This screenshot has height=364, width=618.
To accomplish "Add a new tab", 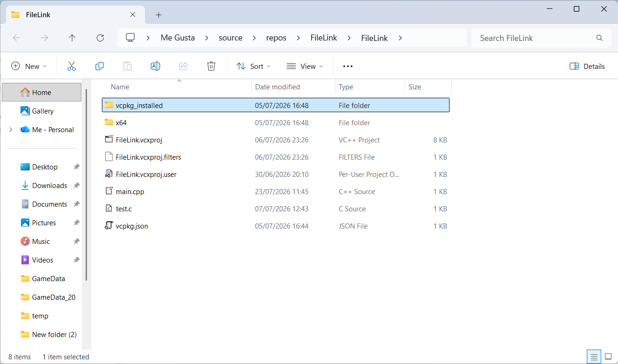I will 159,15.
